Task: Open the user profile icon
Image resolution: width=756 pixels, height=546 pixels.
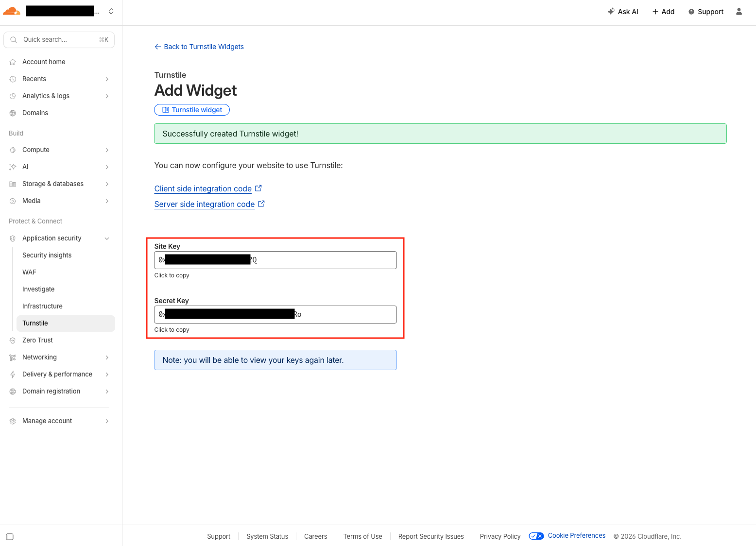Action: (x=739, y=12)
